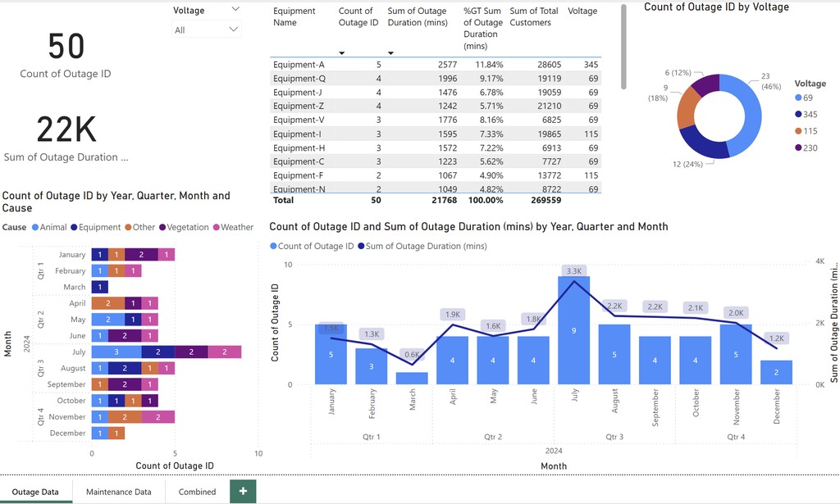Select the 69 voltage donut slice
The height and width of the screenshot is (504, 840).
point(753,115)
